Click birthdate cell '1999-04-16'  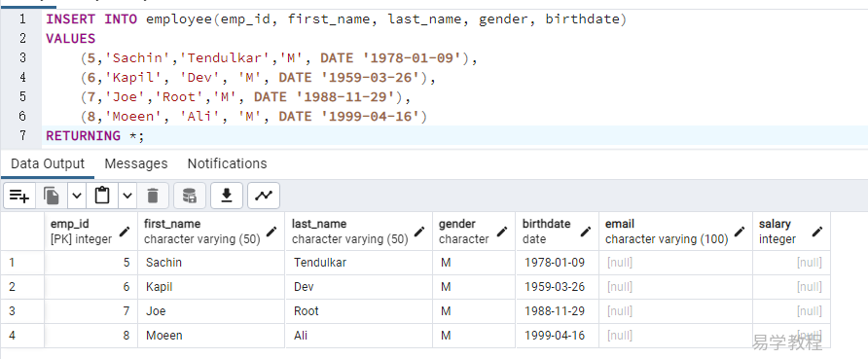pyautogui.click(x=557, y=336)
